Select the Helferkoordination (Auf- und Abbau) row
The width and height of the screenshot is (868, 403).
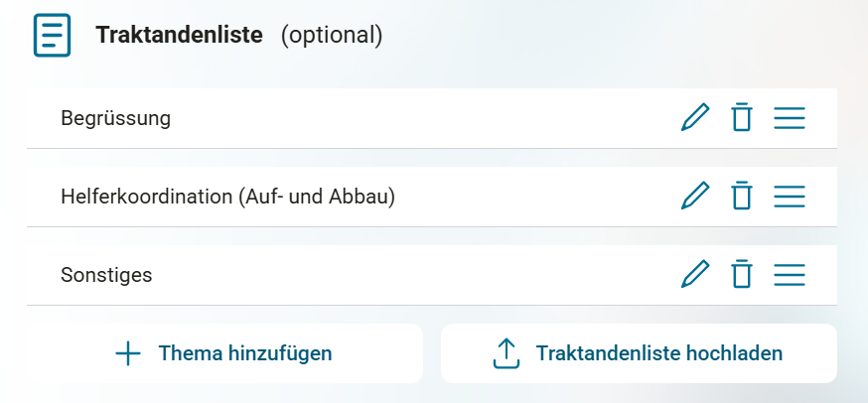[x=227, y=198]
